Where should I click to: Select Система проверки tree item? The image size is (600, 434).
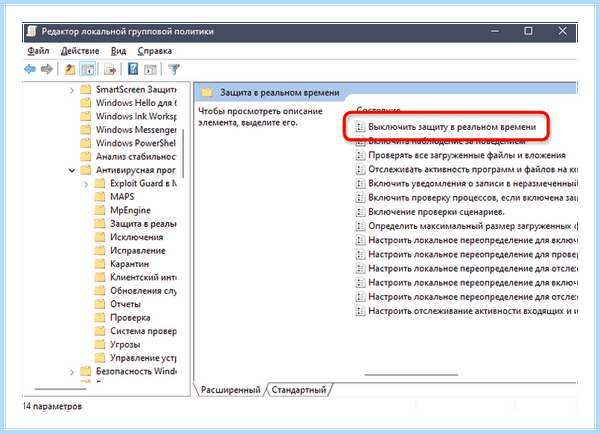(143, 331)
